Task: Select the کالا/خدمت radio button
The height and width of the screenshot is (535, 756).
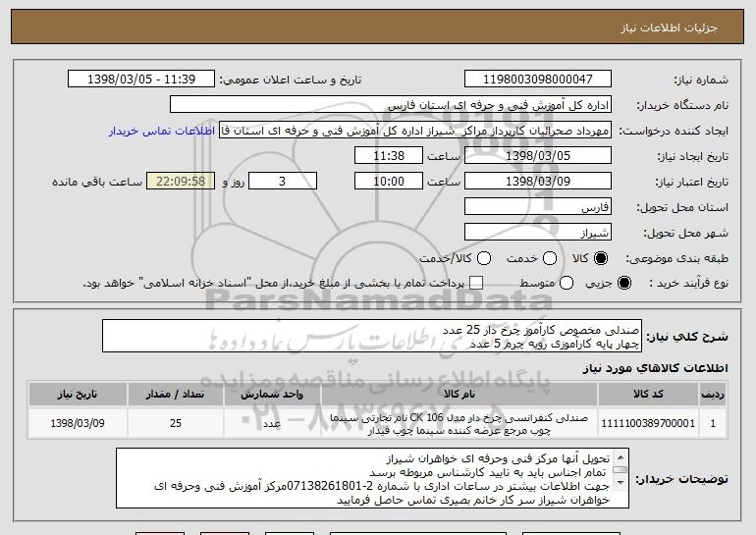Action: pyautogui.click(x=484, y=258)
